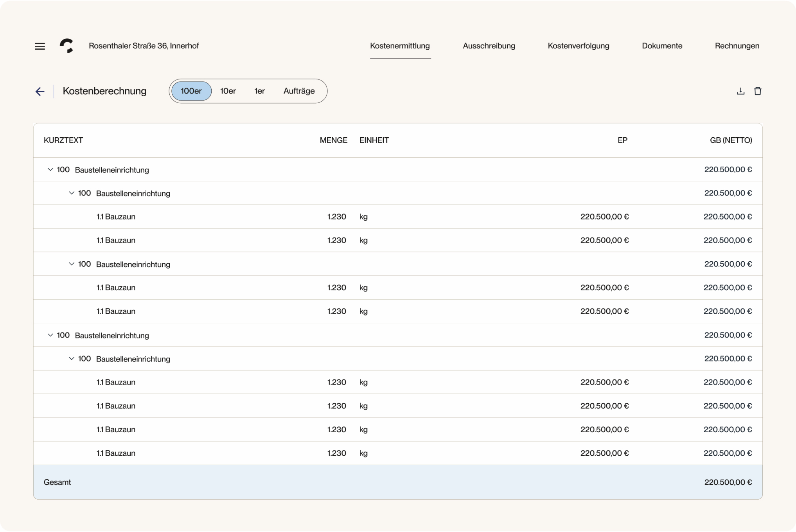
Task: Open the Ausschreibung tab
Action: pyautogui.click(x=489, y=46)
